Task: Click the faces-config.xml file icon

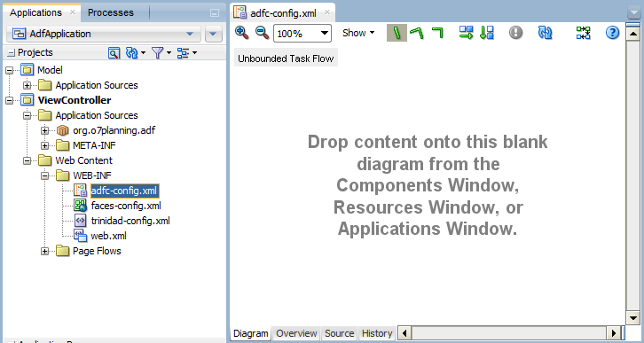Action: click(81, 206)
